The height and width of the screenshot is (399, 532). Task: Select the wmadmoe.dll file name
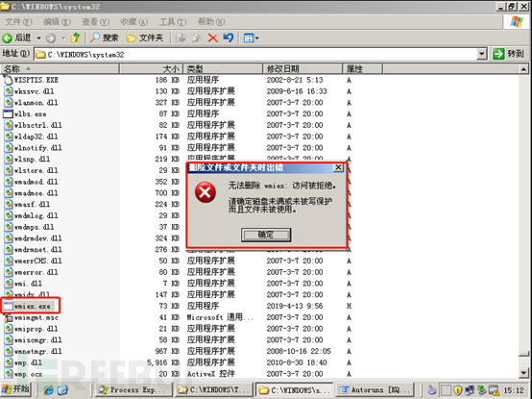[36, 193]
